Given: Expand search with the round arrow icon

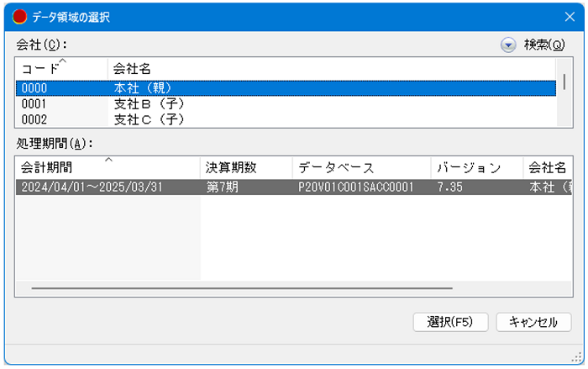Looking at the screenshot, I should point(508,45).
